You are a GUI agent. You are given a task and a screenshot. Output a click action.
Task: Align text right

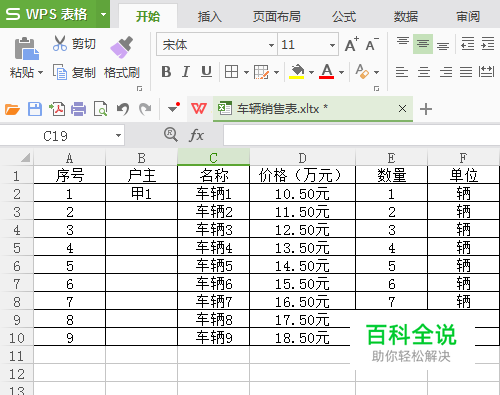coord(446,72)
